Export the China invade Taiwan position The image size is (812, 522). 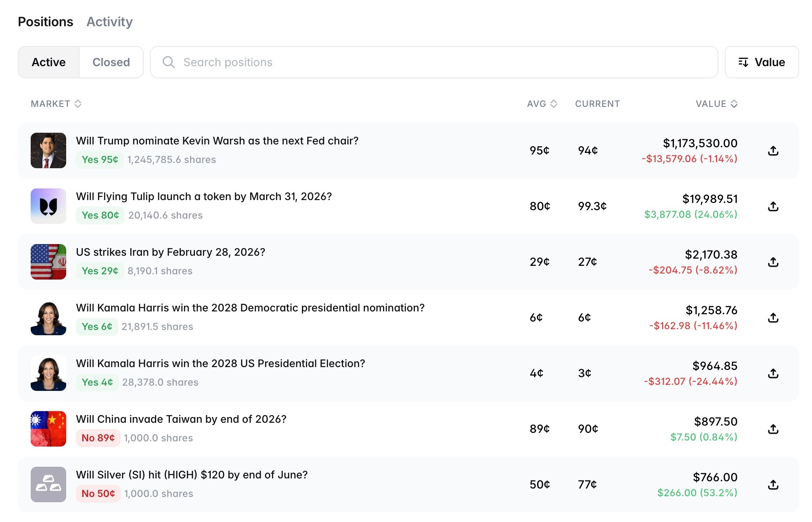pos(773,428)
